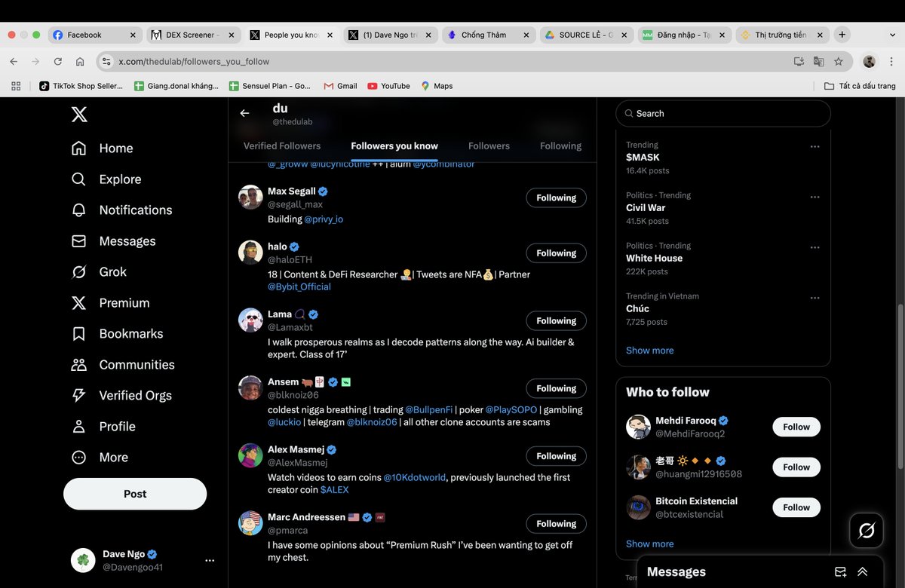Image resolution: width=905 pixels, height=588 pixels.
Task: Click the X logo in the sidebar
Action: pyautogui.click(x=79, y=114)
